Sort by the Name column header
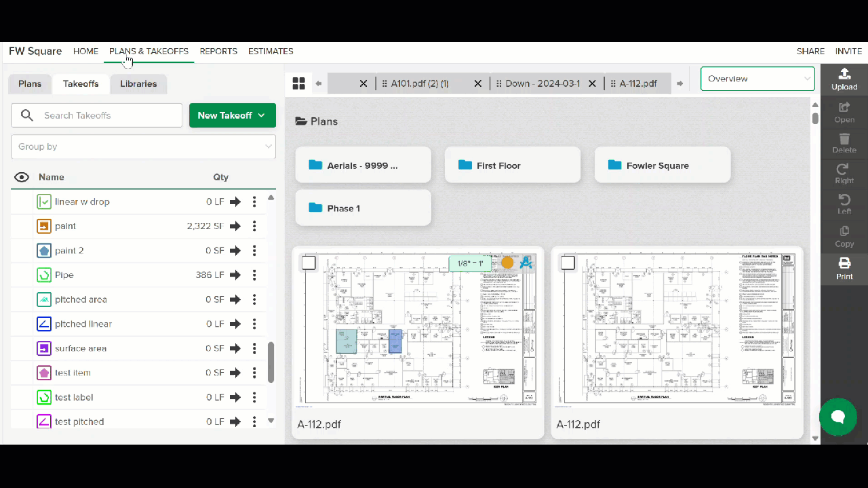Image resolution: width=868 pixels, height=488 pixels. click(x=52, y=178)
